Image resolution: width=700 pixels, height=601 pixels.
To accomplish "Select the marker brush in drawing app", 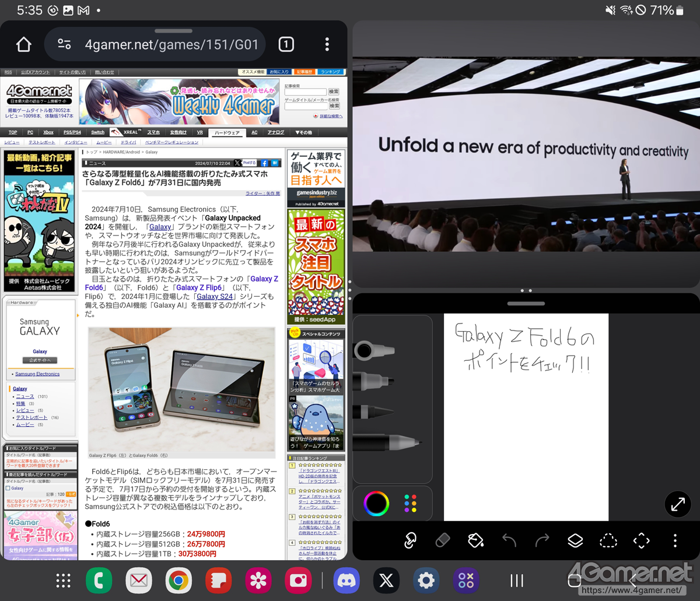I will click(x=374, y=350).
